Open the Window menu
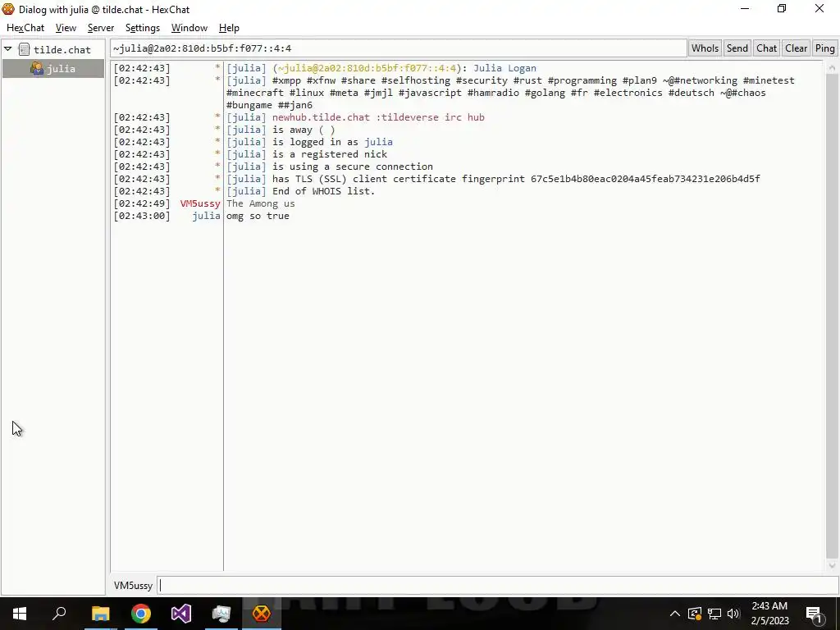Image resolution: width=840 pixels, height=630 pixels. [189, 28]
